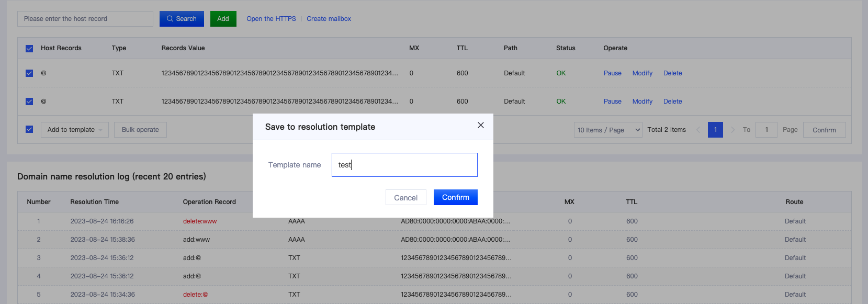Click the Resolution Time column header
Viewport: 868px width, 304px height.
(95, 202)
